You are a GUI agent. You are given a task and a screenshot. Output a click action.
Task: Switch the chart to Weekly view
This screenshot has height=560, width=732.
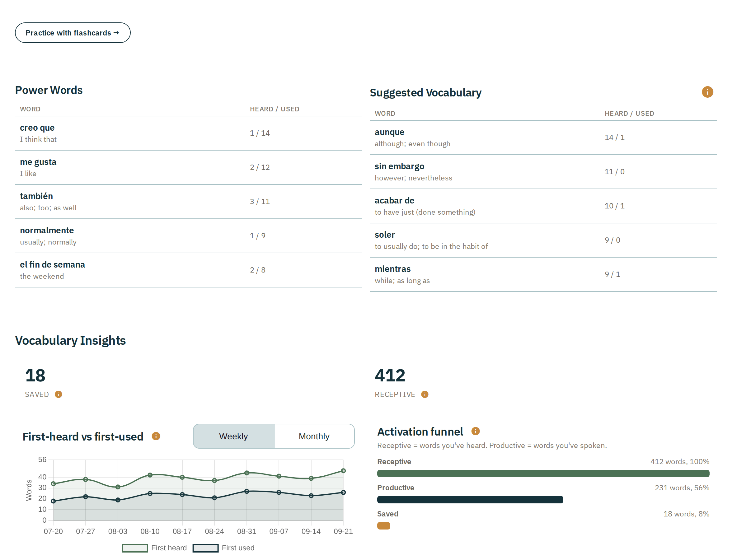click(x=233, y=436)
